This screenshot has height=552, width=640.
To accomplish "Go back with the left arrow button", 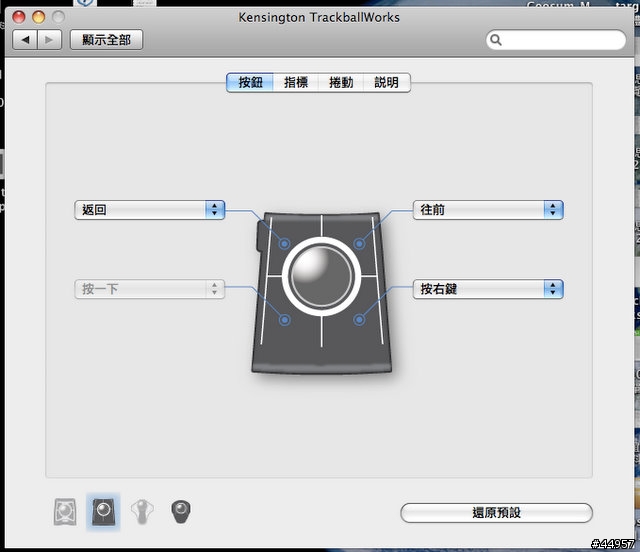I will coord(25,40).
